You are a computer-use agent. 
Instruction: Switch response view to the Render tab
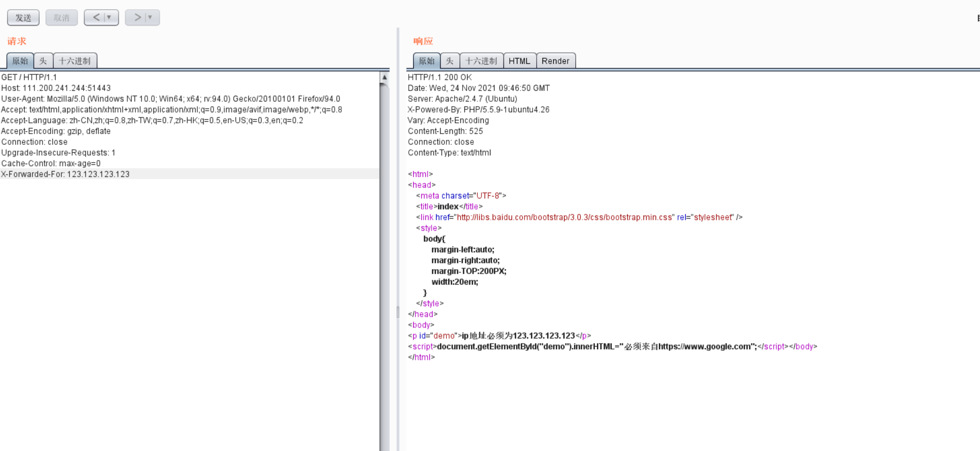click(x=556, y=61)
